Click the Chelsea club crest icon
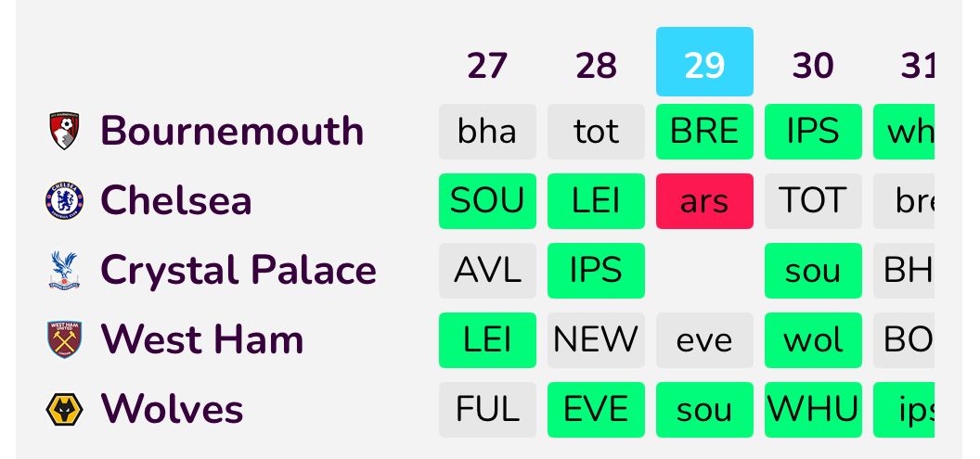 (x=64, y=200)
